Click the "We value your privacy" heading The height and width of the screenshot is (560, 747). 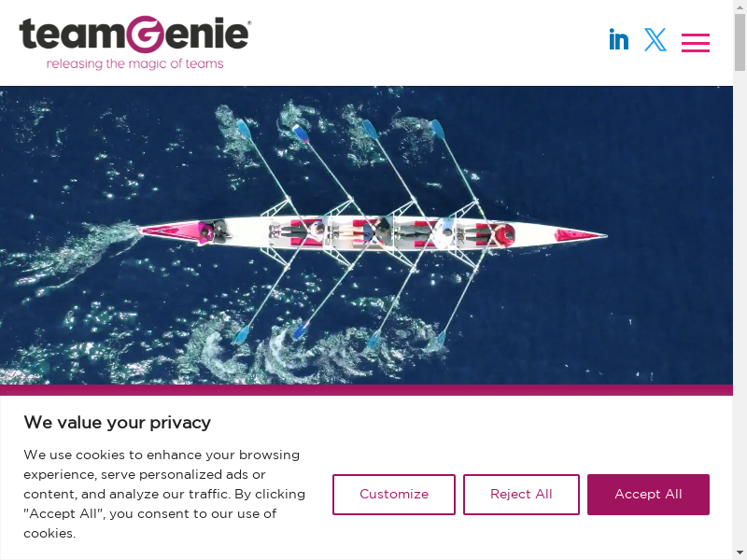coord(118,423)
